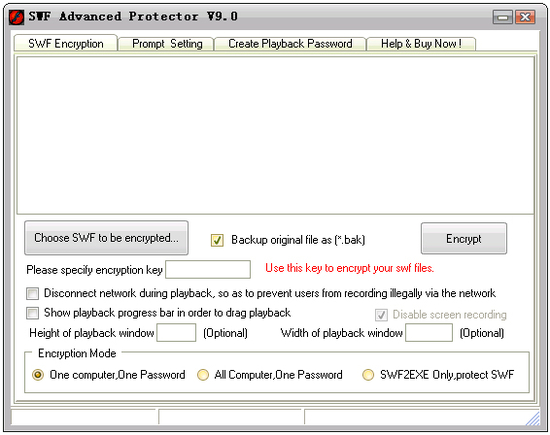This screenshot has width=550, height=435.
Task: Open the Prompt Setting tab
Action: [167, 44]
